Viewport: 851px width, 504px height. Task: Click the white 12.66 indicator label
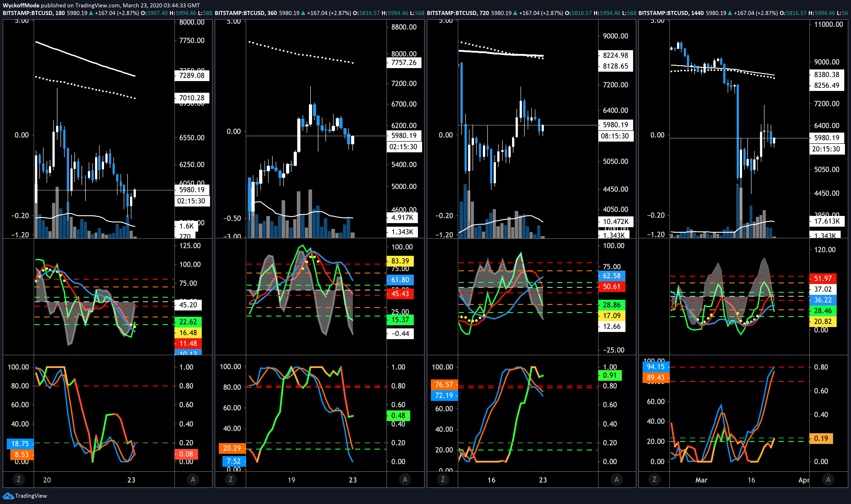point(612,326)
